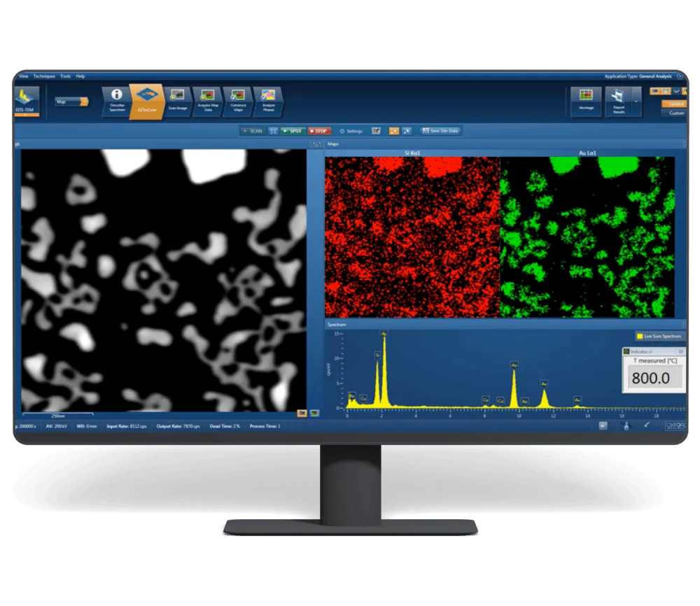Toggle the Guided mode button
700x606 pixels.
click(x=675, y=104)
